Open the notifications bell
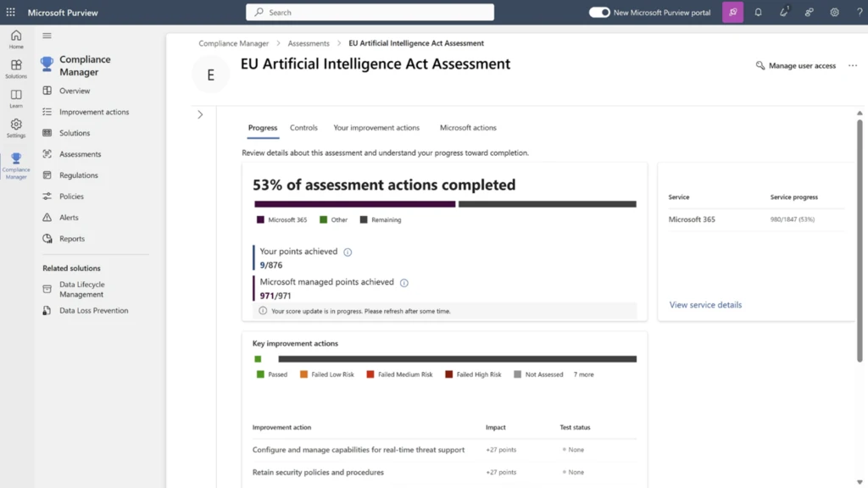 (758, 12)
